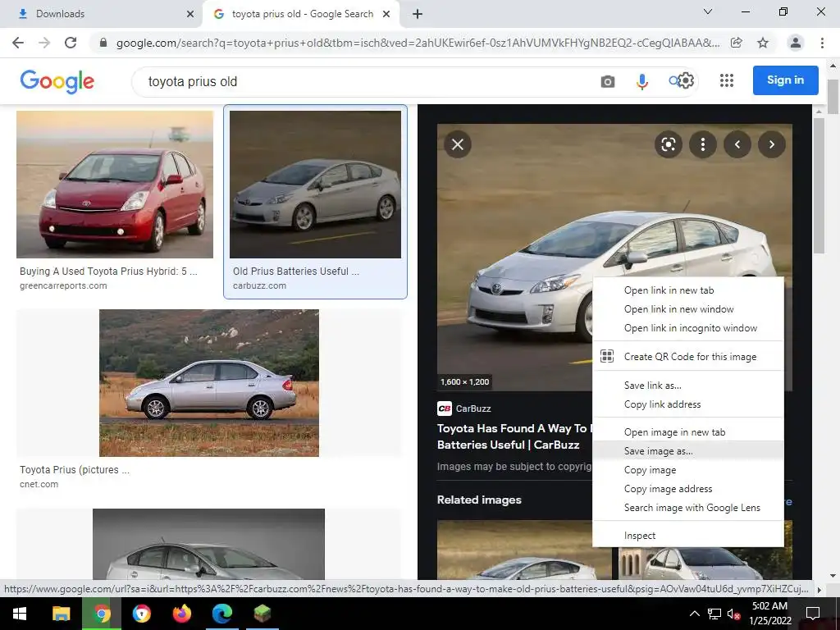Click the blue Sign in button
The image size is (840, 630).
click(x=785, y=80)
